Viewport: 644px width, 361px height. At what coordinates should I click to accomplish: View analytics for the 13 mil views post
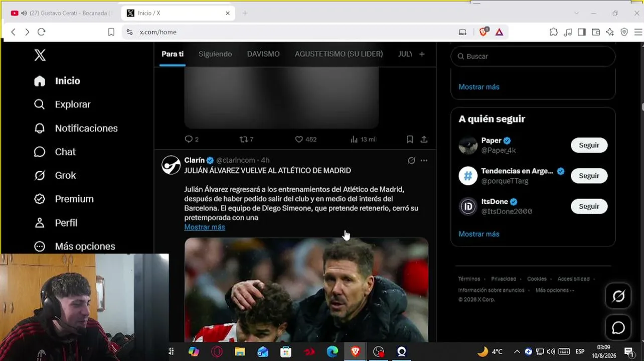(363, 139)
